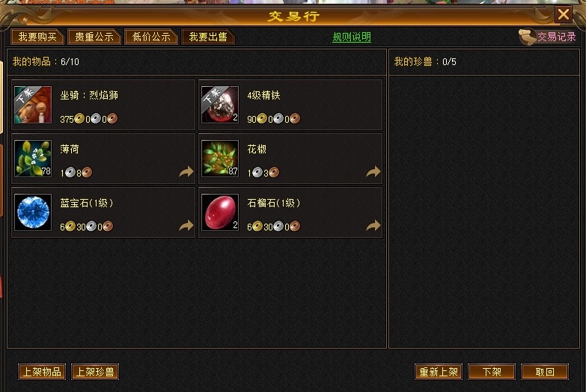Click the share arrow on 薄荷 listing

click(186, 171)
